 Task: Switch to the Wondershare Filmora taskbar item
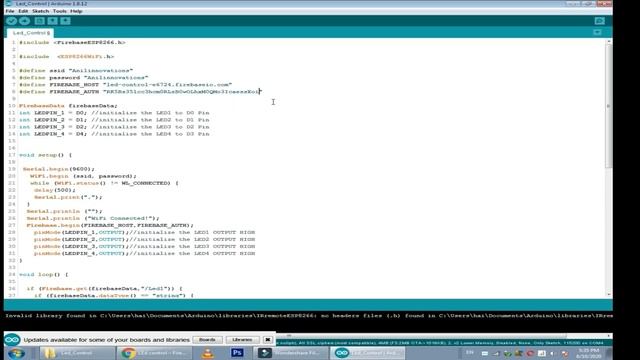[290, 353]
